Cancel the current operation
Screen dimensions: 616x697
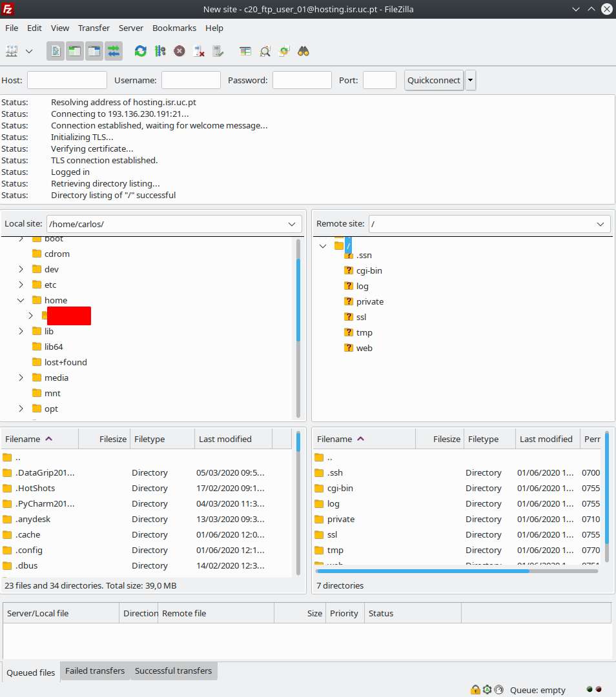point(180,51)
